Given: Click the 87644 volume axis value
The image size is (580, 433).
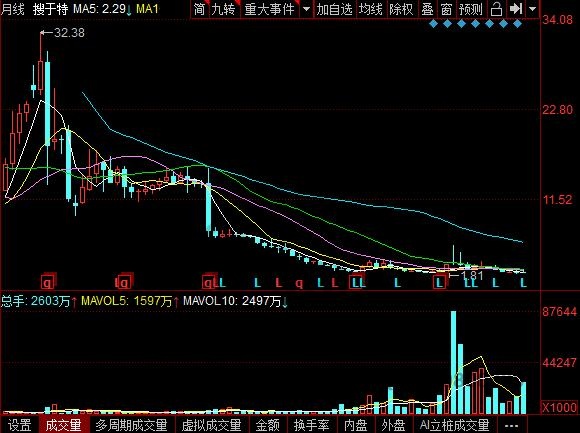Looking at the screenshot, I should 560,312.
